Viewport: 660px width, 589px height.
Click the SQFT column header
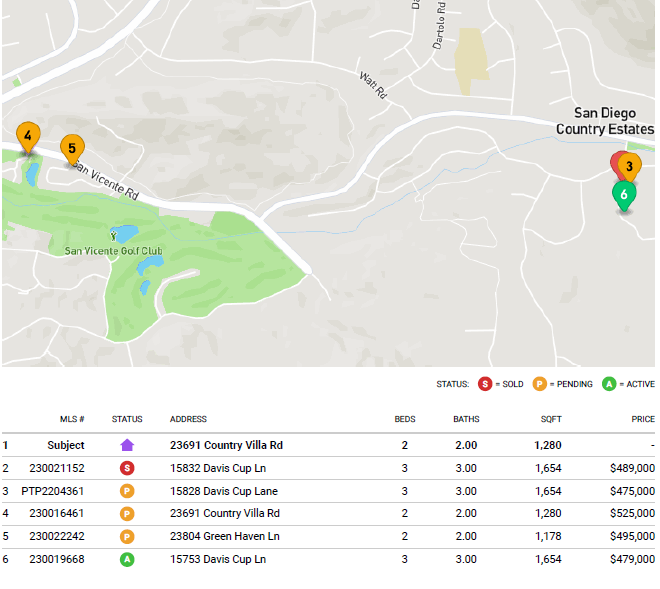(x=551, y=419)
